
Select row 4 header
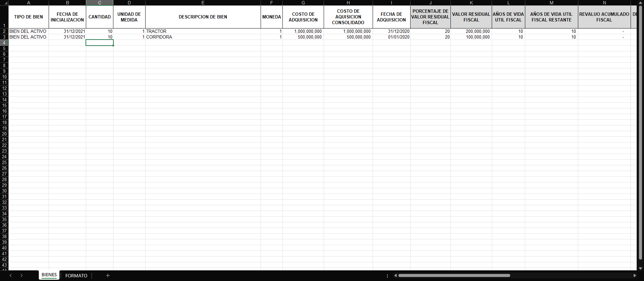(4, 43)
